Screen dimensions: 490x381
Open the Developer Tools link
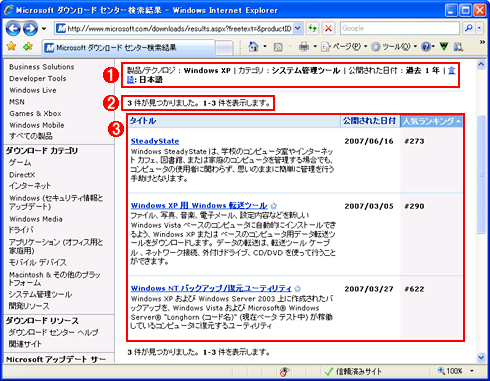(x=38, y=78)
